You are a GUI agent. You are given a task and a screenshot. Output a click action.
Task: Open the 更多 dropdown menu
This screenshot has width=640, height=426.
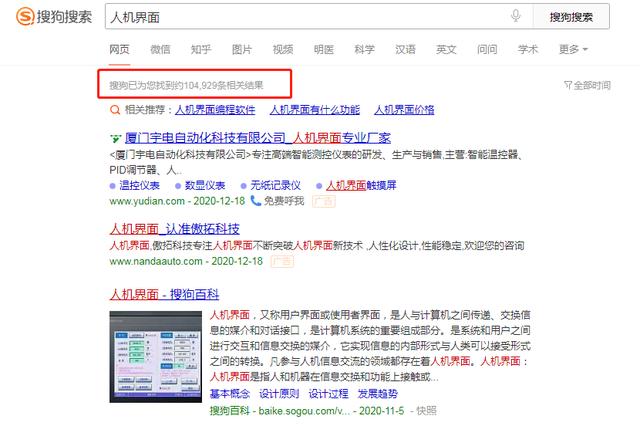[573, 49]
